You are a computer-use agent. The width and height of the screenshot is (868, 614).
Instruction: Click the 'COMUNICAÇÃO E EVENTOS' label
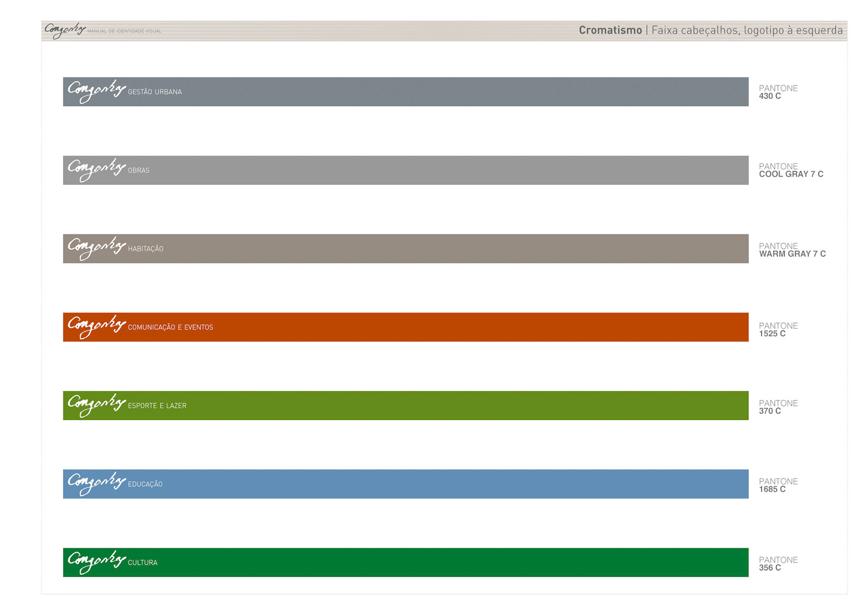point(170,327)
